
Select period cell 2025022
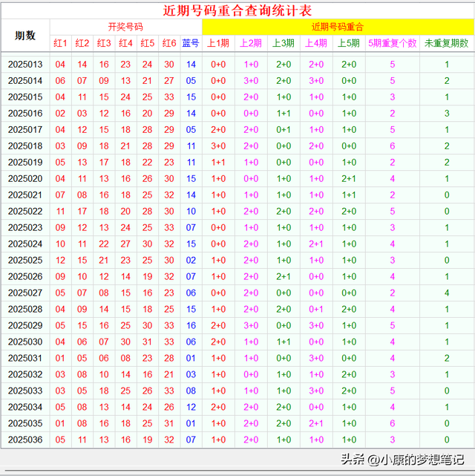25,212
